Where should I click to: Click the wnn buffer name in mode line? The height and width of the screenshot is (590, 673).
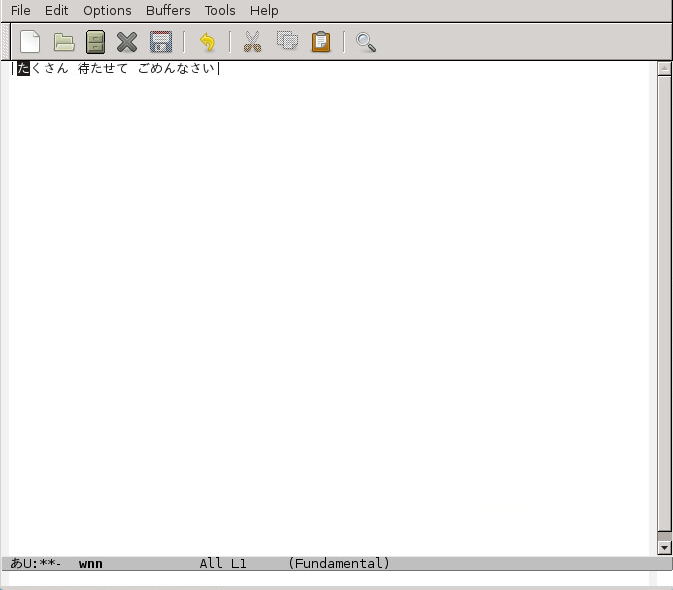coord(91,563)
